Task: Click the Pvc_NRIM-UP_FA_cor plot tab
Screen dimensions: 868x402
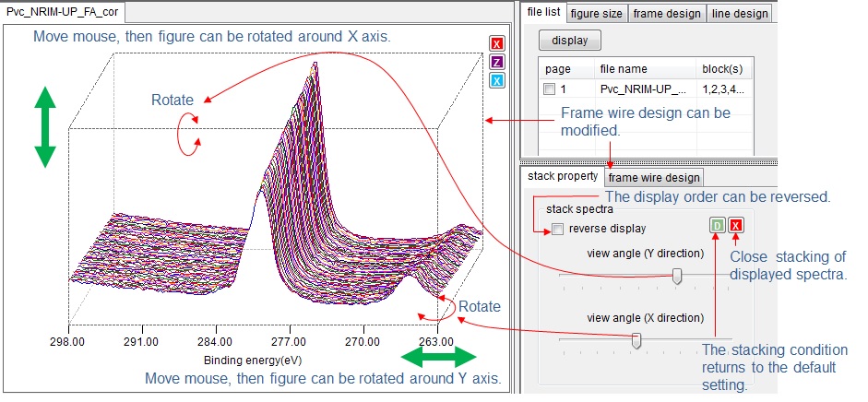Action: click(x=63, y=13)
